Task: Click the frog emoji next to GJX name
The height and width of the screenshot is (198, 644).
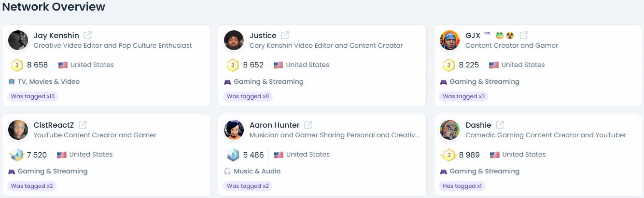Action: pyautogui.click(x=500, y=35)
